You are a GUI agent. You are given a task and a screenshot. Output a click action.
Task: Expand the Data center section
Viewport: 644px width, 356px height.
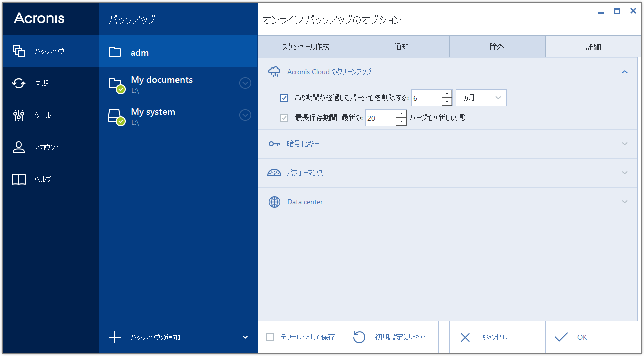(x=447, y=202)
